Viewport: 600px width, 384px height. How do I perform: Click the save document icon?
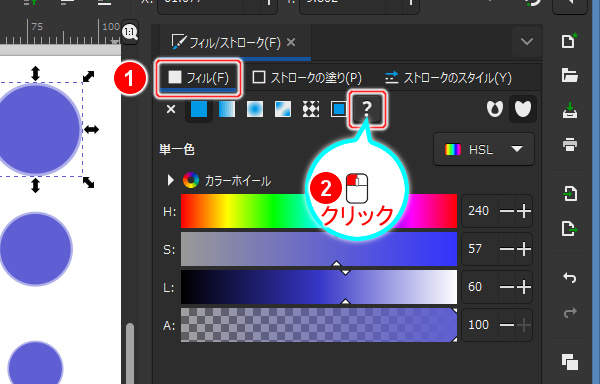coord(569,111)
